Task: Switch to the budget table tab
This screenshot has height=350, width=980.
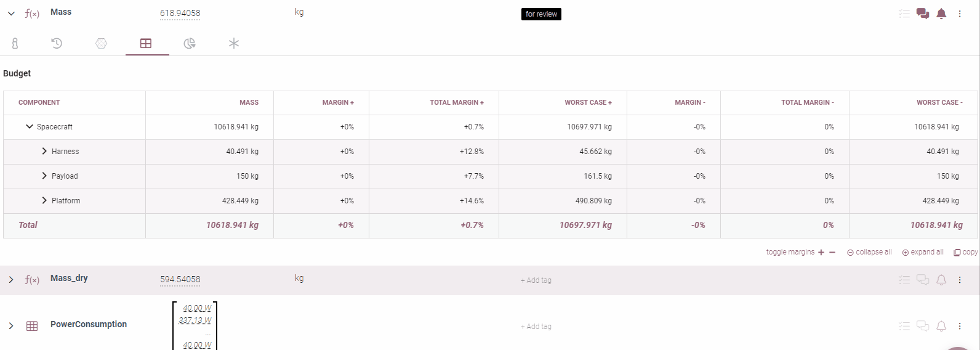Action: [x=146, y=43]
